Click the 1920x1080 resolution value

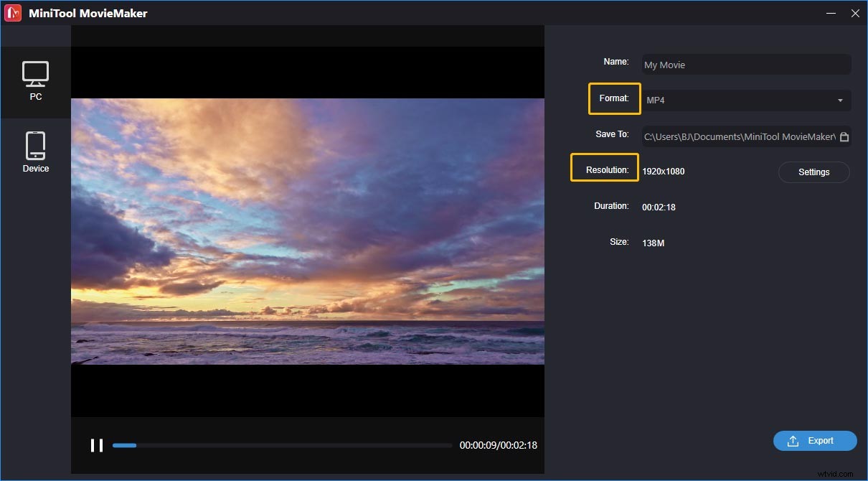[x=664, y=171]
